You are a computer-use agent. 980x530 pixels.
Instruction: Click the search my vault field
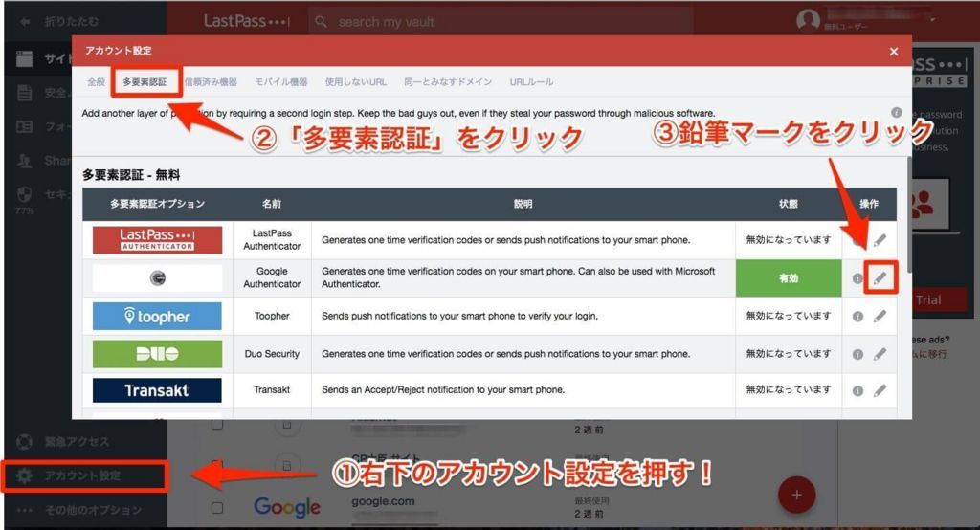click(x=500, y=22)
